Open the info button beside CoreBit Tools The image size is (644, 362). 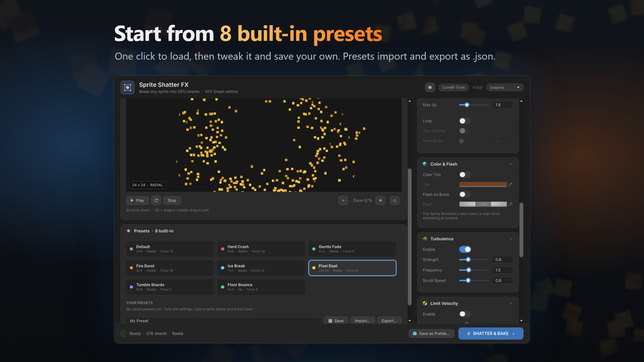430,87
